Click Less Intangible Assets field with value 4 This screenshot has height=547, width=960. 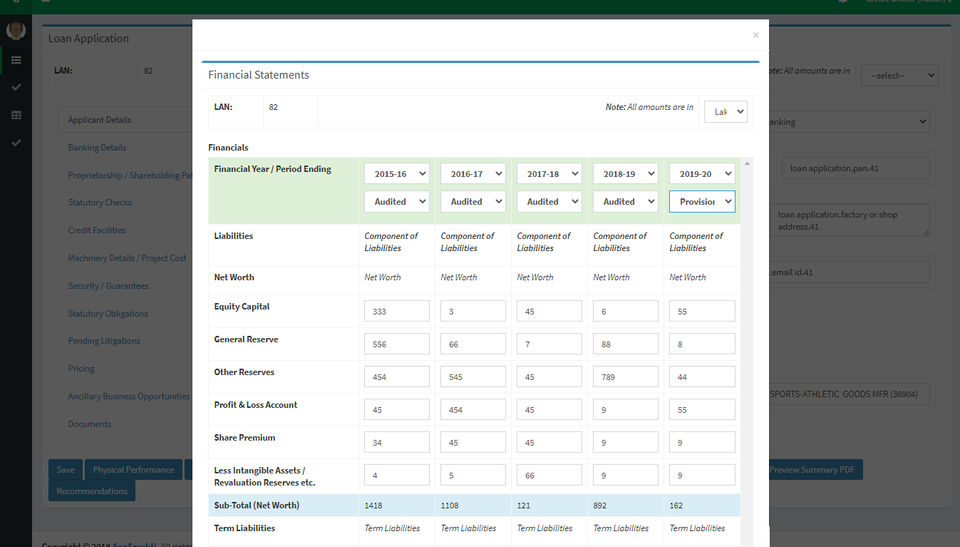pyautogui.click(x=397, y=475)
